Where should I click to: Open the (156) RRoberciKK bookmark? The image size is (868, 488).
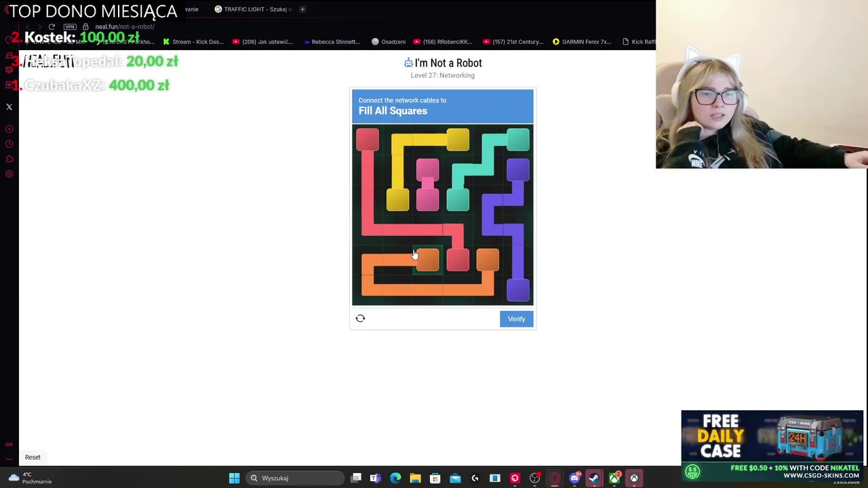[443, 42]
